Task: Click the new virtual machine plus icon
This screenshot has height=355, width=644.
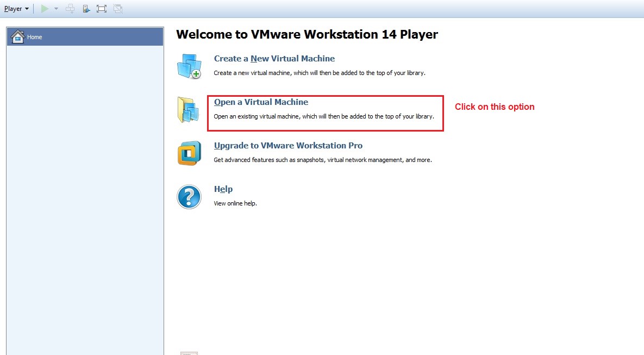Action: 189,66
